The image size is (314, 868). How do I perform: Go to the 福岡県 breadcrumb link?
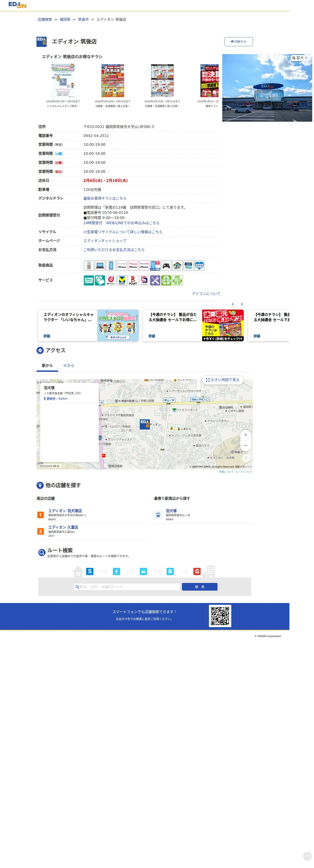click(65, 20)
